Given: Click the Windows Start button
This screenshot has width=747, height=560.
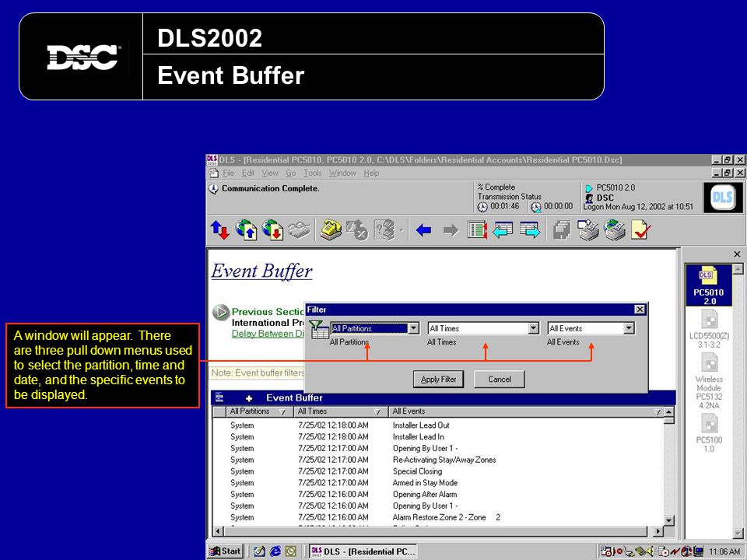Looking at the screenshot, I should click(x=226, y=551).
